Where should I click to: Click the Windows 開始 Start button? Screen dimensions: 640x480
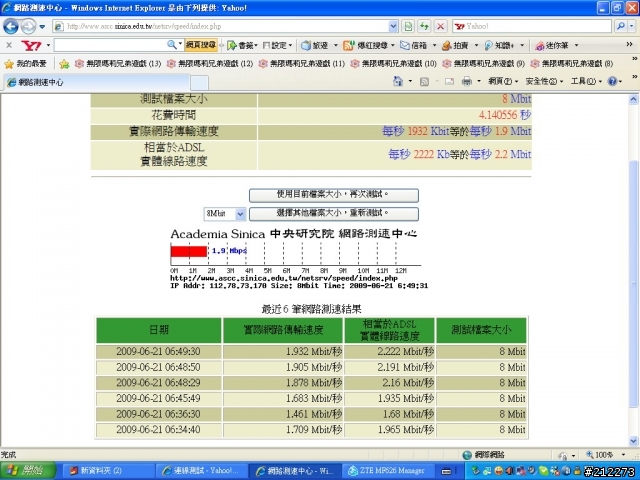tap(28, 471)
